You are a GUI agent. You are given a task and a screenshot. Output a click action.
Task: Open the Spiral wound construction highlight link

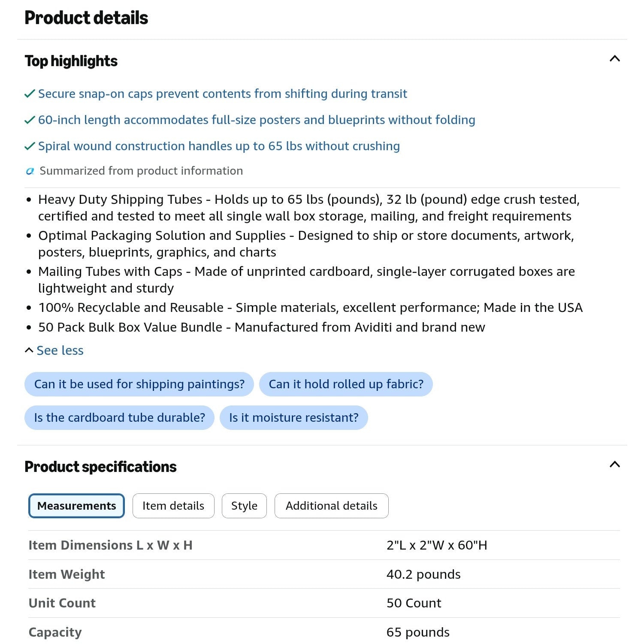coord(219,146)
